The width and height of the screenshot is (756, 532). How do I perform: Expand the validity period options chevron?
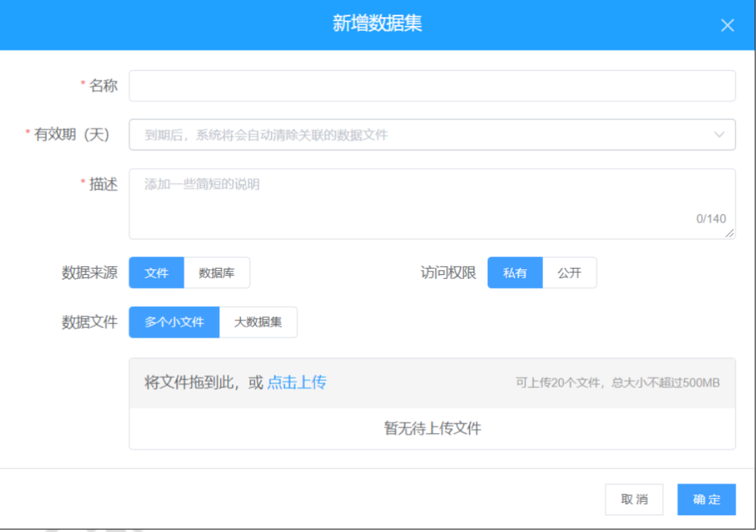[x=719, y=134]
